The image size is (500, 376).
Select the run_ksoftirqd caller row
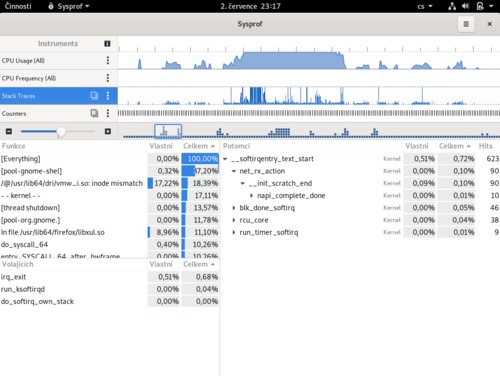[x=109, y=289]
